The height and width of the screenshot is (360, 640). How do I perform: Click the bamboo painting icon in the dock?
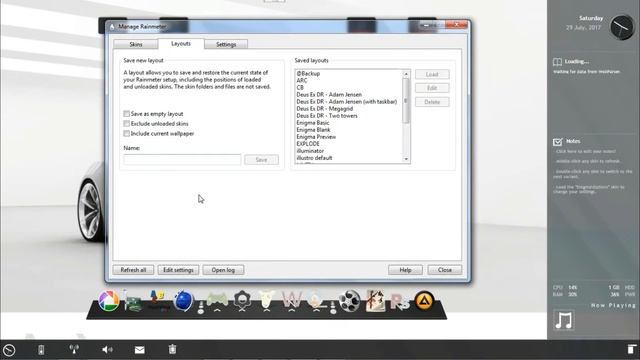375,301
